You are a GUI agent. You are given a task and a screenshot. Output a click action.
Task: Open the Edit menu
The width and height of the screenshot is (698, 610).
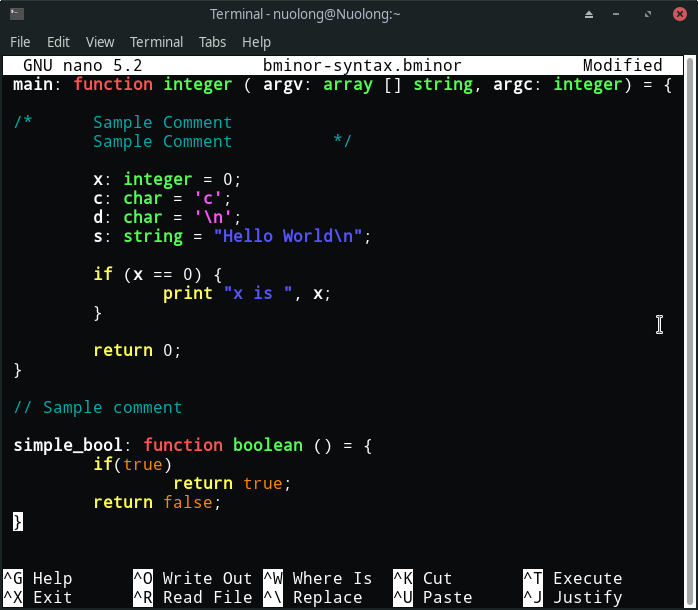(58, 42)
